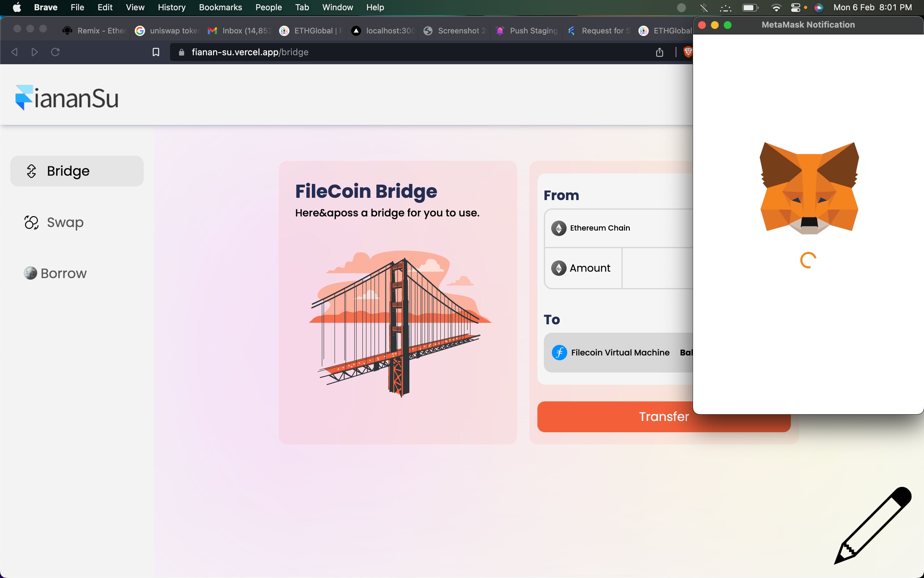Switch to the last ETHGlobal tab
The image size is (924, 578).
click(x=665, y=31)
